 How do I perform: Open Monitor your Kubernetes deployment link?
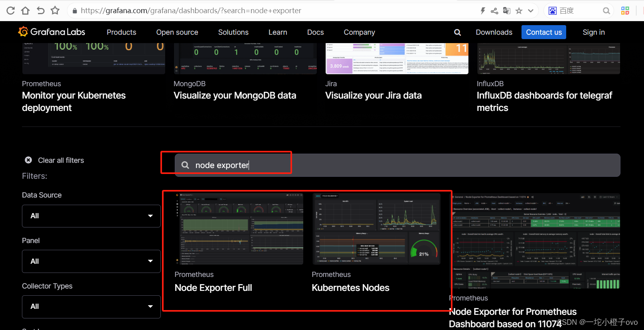coord(74,102)
